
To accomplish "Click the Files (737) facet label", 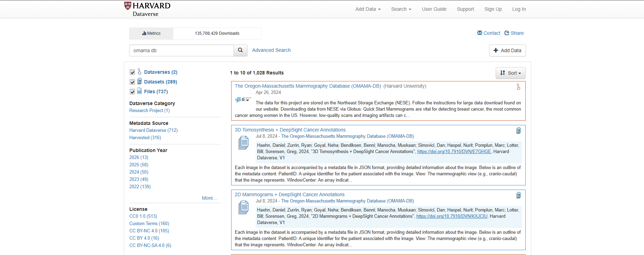I will pyautogui.click(x=156, y=91).
